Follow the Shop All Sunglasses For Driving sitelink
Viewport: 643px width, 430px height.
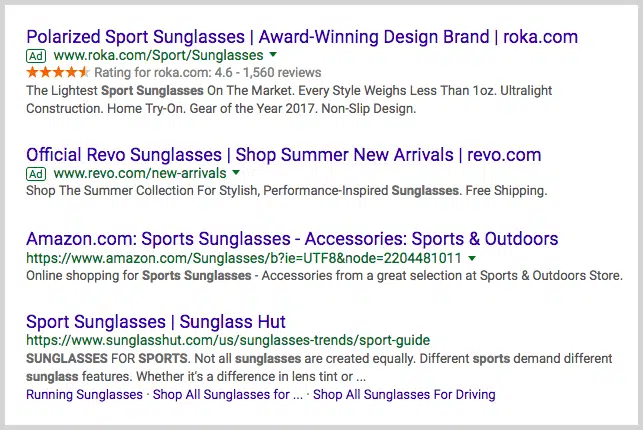click(404, 395)
